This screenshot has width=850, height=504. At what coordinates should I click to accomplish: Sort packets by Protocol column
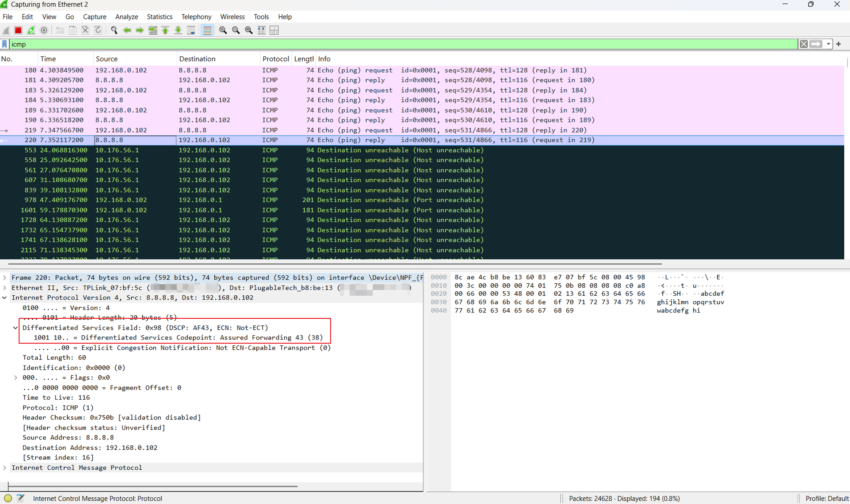[276, 59]
